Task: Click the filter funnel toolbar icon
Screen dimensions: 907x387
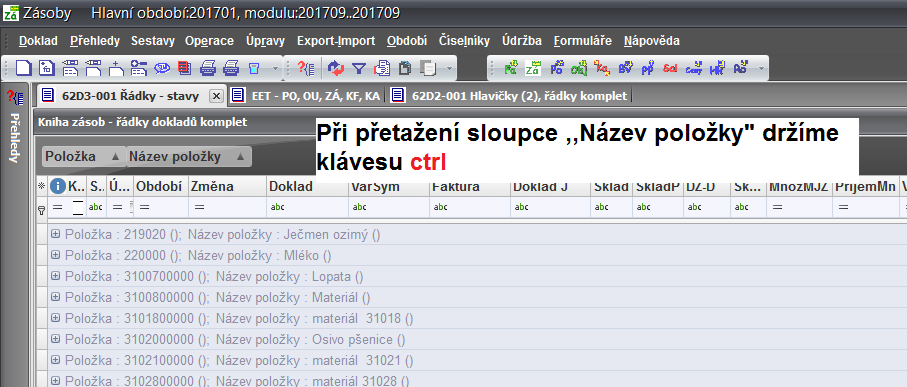Action: point(359,68)
